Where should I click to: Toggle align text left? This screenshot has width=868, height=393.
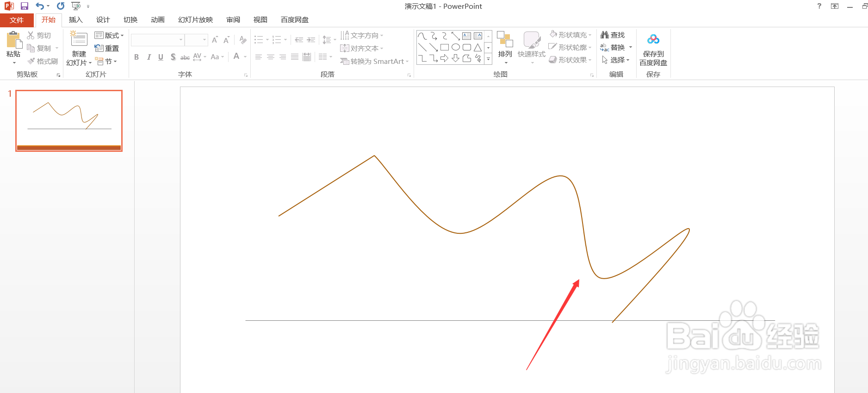coord(259,57)
